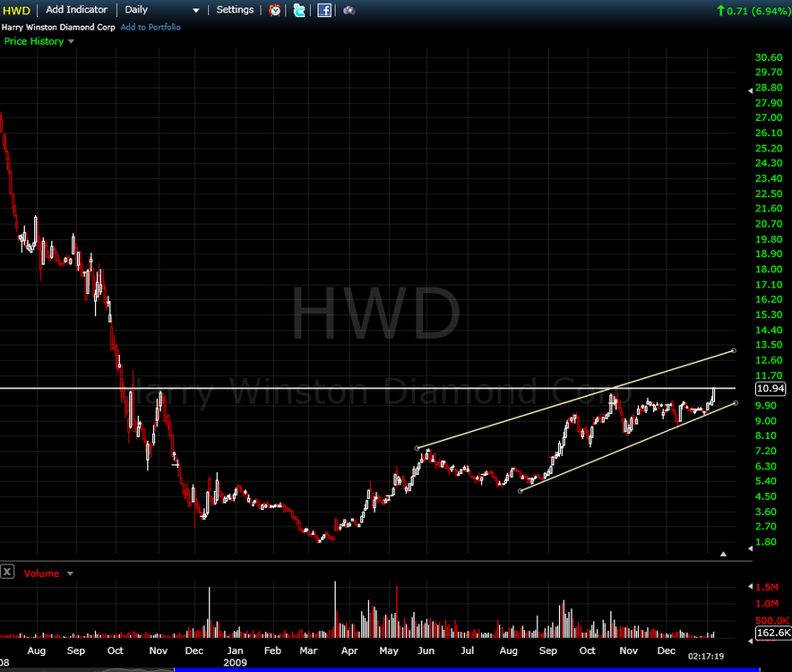The width and height of the screenshot is (792, 672).
Task: Click the up-triangle at the price chart's bottom right
Action: 723,554
